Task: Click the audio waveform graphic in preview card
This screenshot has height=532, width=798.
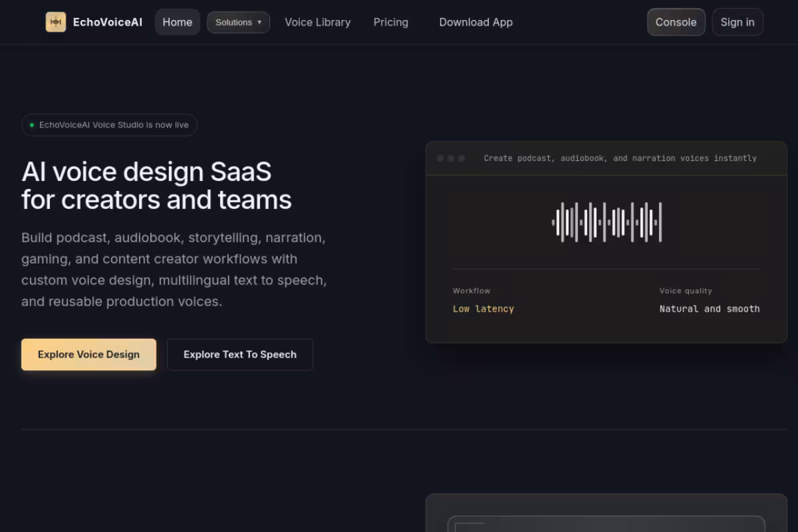Action: 607,222
